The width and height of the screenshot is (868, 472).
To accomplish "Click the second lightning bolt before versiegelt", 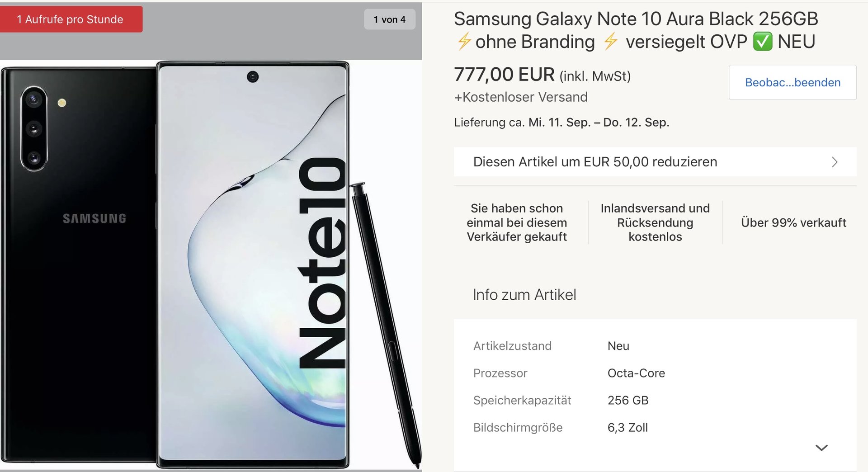I will coord(610,42).
